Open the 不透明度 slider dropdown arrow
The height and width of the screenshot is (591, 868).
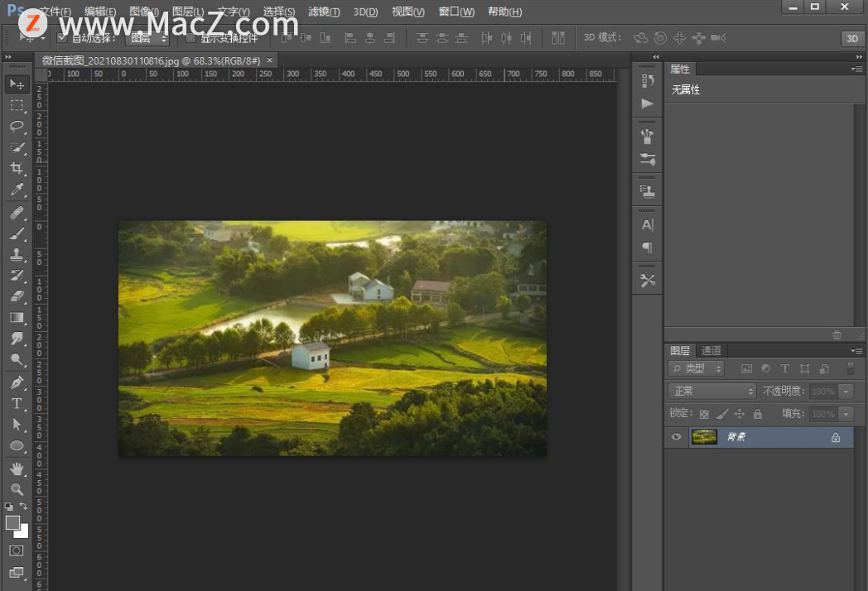[x=846, y=392]
